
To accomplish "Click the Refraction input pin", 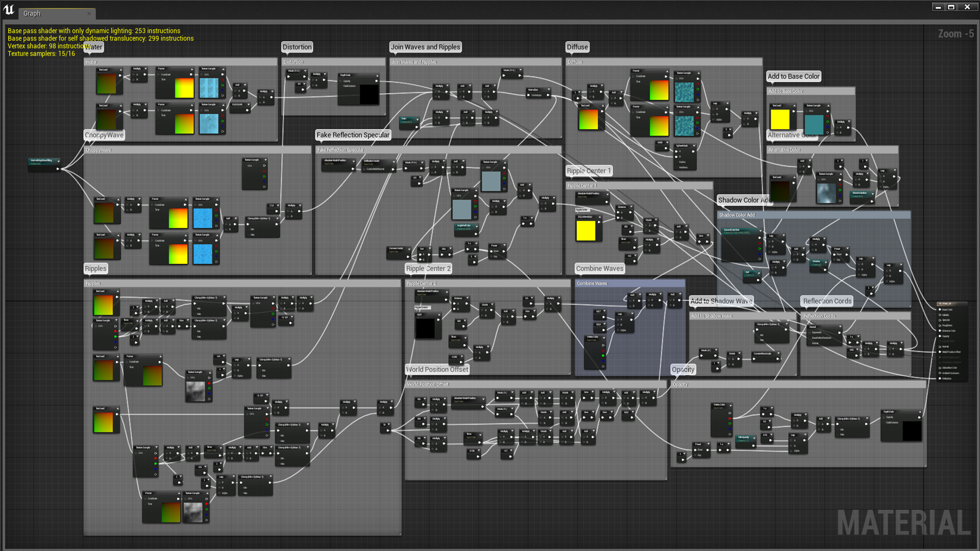I will coord(940,379).
